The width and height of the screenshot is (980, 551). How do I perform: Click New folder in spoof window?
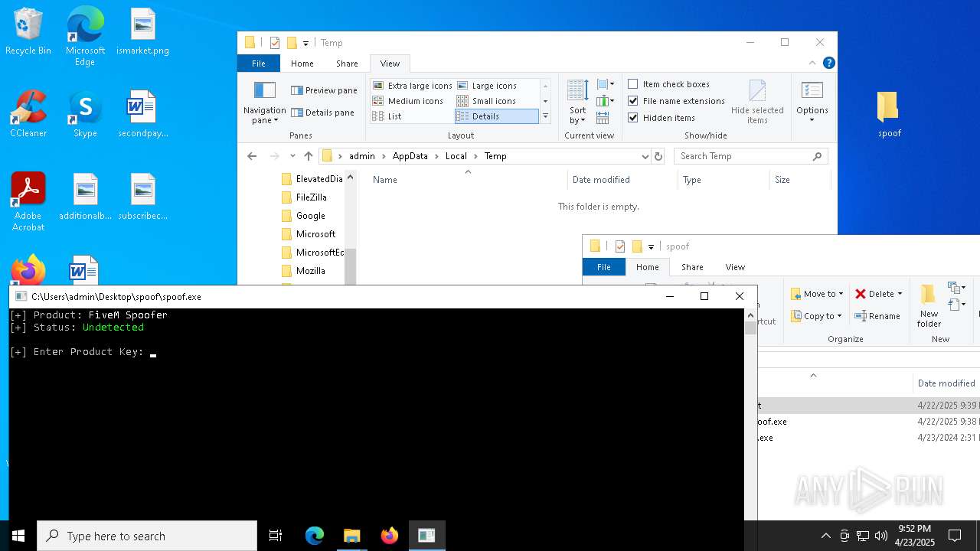pyautogui.click(x=929, y=306)
